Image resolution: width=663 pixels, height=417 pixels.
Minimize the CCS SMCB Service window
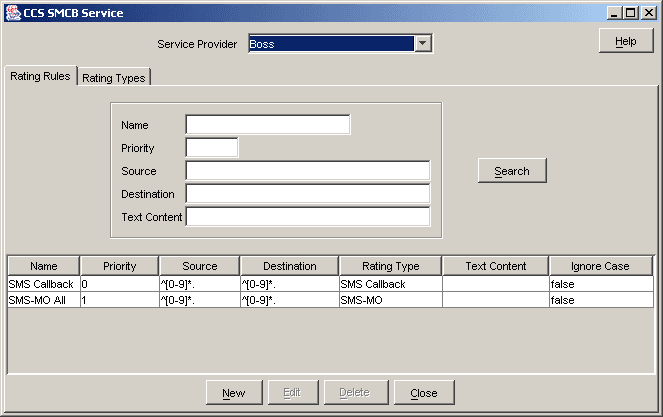(614, 13)
